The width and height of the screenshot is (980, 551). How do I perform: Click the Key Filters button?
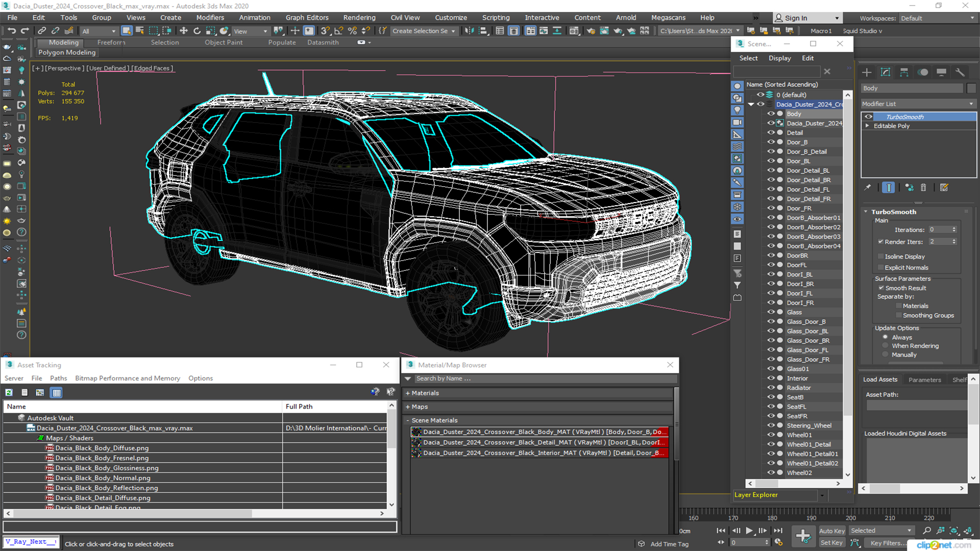coord(887,543)
